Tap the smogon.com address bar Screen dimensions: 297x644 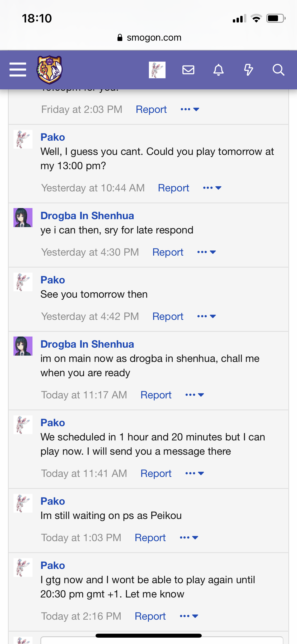149,38
